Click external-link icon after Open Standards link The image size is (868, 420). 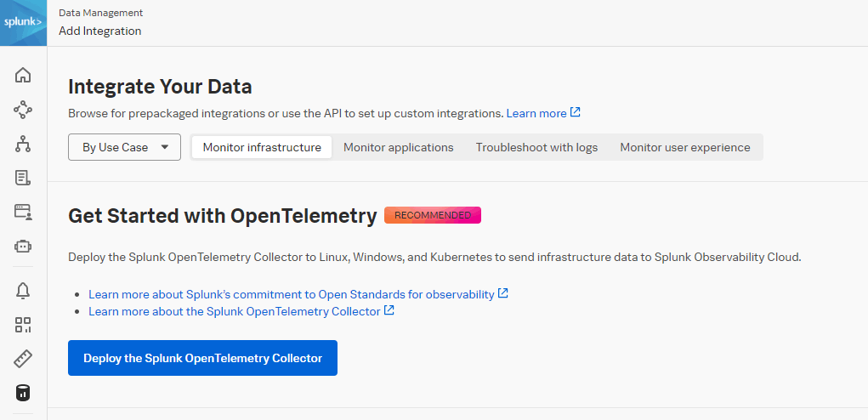502,293
